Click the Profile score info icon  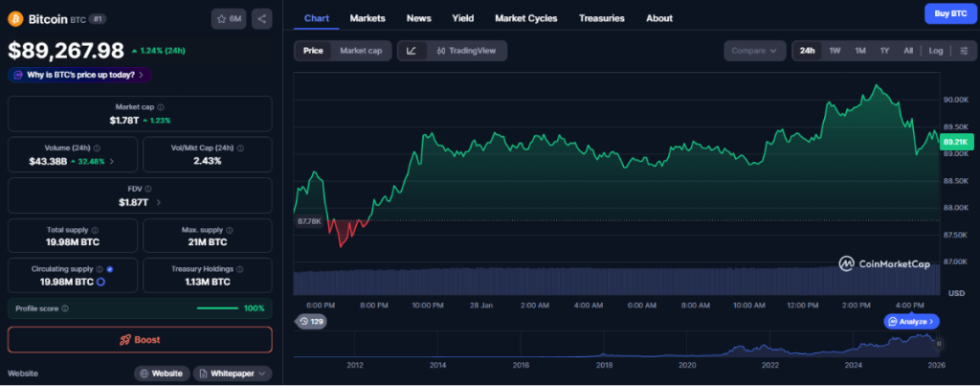tap(65, 308)
